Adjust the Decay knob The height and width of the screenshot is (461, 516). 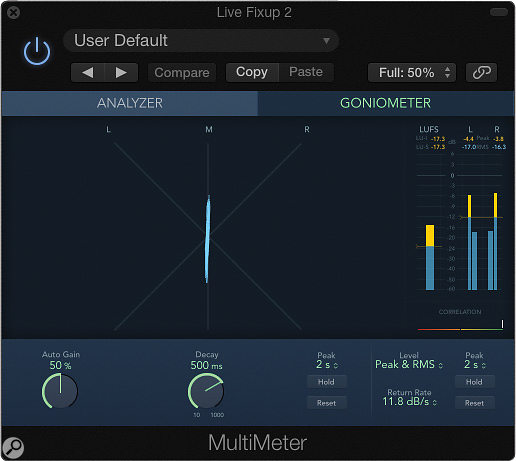[206, 391]
